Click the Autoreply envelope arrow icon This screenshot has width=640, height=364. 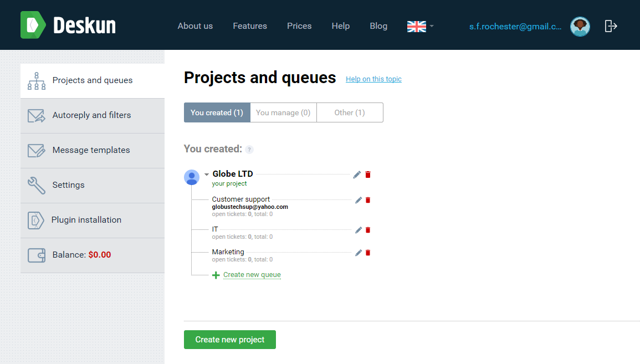pyautogui.click(x=37, y=115)
